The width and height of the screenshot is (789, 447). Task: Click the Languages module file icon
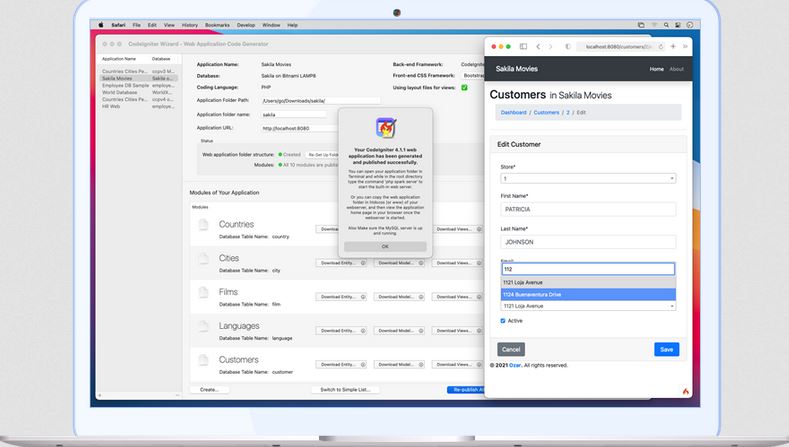pos(203,326)
